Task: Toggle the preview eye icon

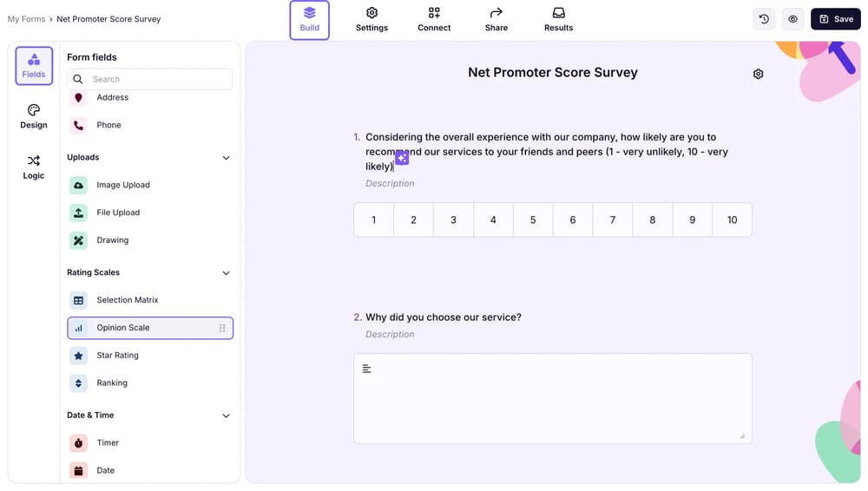Action: (792, 19)
